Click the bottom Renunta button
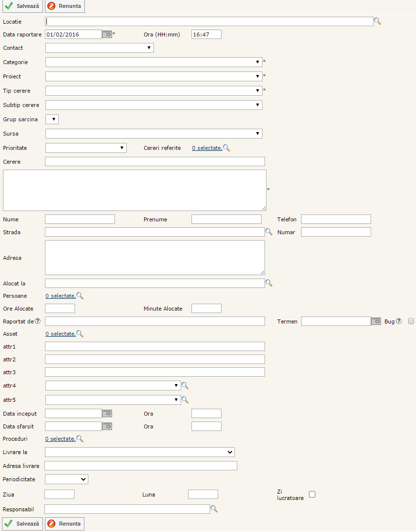The height and width of the screenshot is (532, 416). [65, 524]
